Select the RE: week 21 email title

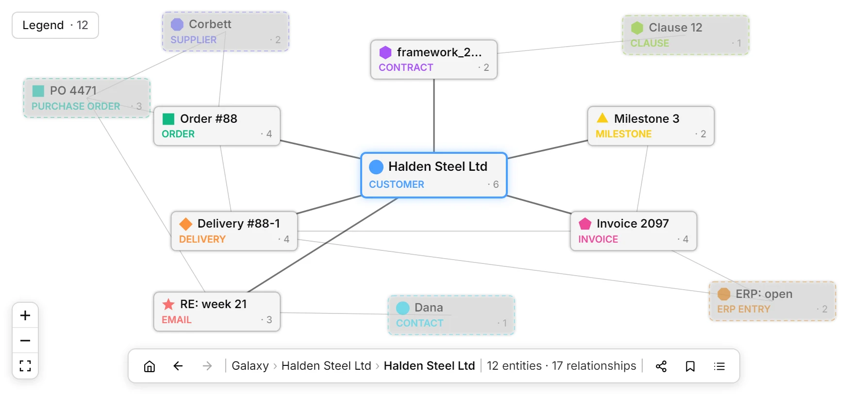coord(214,304)
